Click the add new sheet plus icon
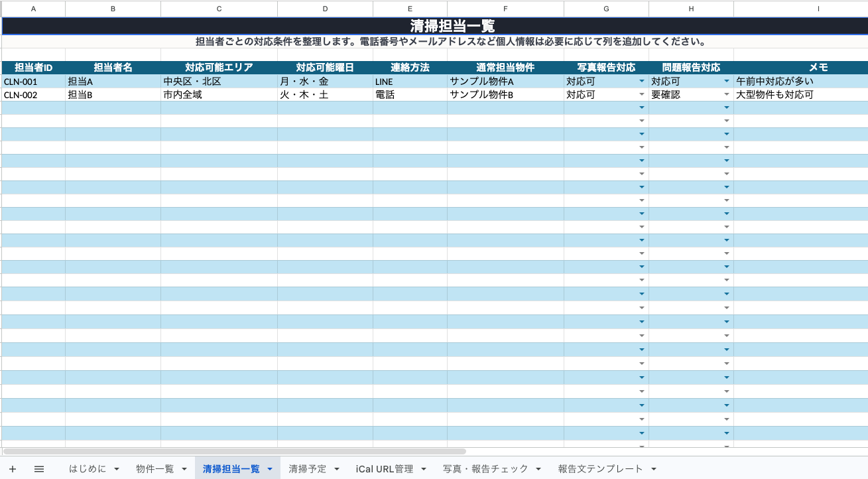The height and width of the screenshot is (479, 868). 13,469
